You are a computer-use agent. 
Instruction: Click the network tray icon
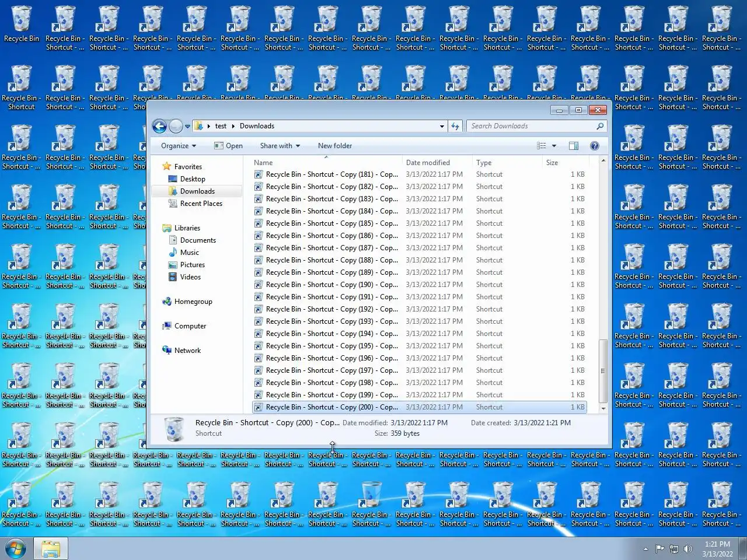[674, 549]
